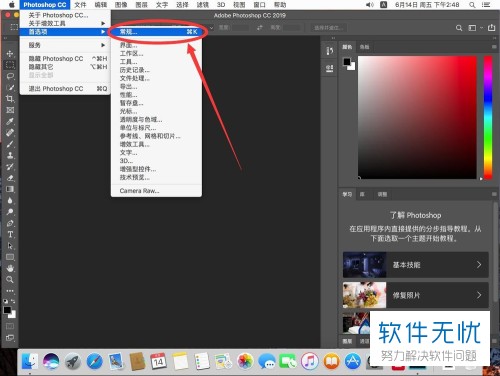Select the Frame tool

[x=10, y=110]
